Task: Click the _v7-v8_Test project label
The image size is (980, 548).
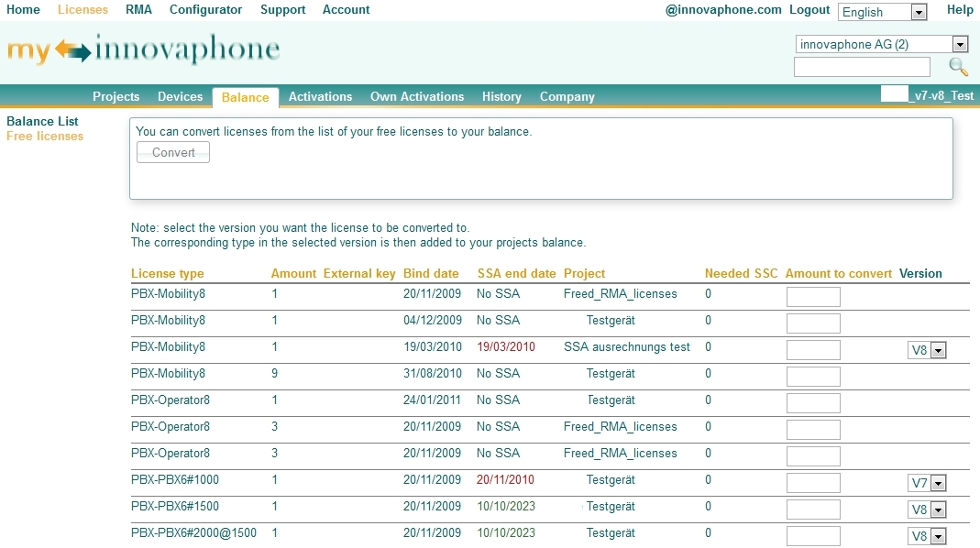Action: coord(942,95)
